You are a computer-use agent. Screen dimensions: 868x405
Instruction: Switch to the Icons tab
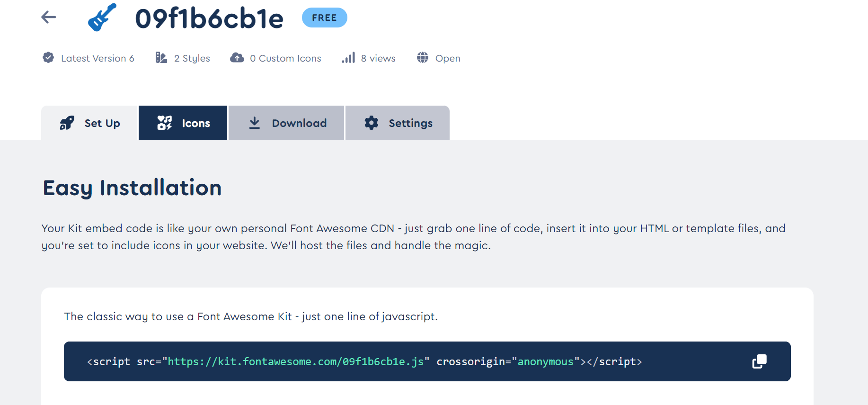[x=183, y=123]
